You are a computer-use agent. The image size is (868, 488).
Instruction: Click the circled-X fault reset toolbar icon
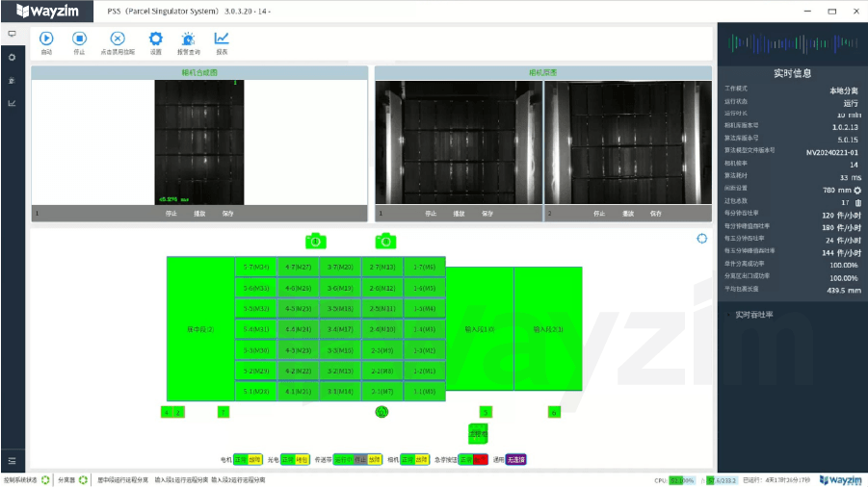pos(118,39)
